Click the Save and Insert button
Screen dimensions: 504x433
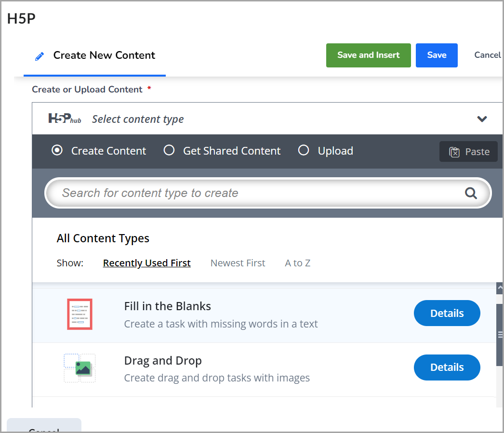(x=368, y=55)
